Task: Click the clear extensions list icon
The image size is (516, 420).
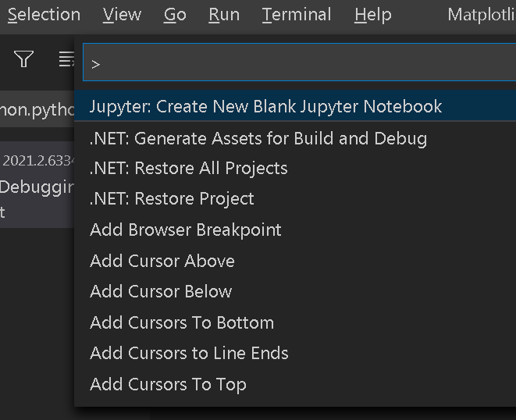Action: click(66, 59)
